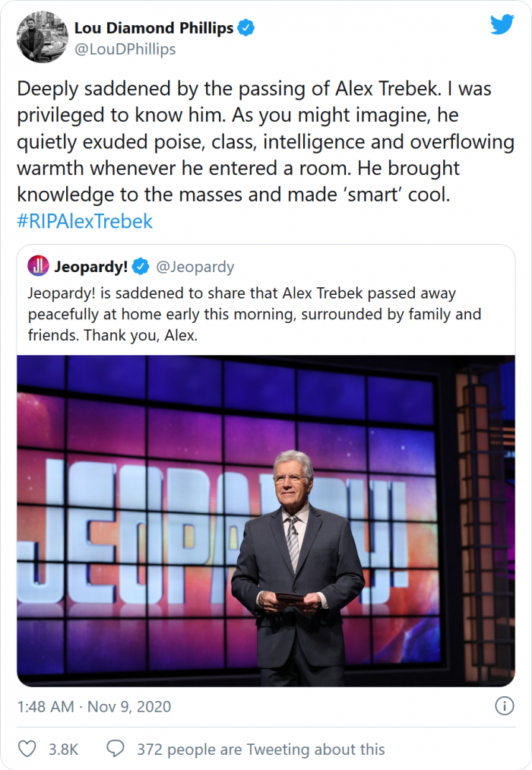This screenshot has width=532, height=770.
Task: Open the tweet info circle icon
Action: point(504,706)
